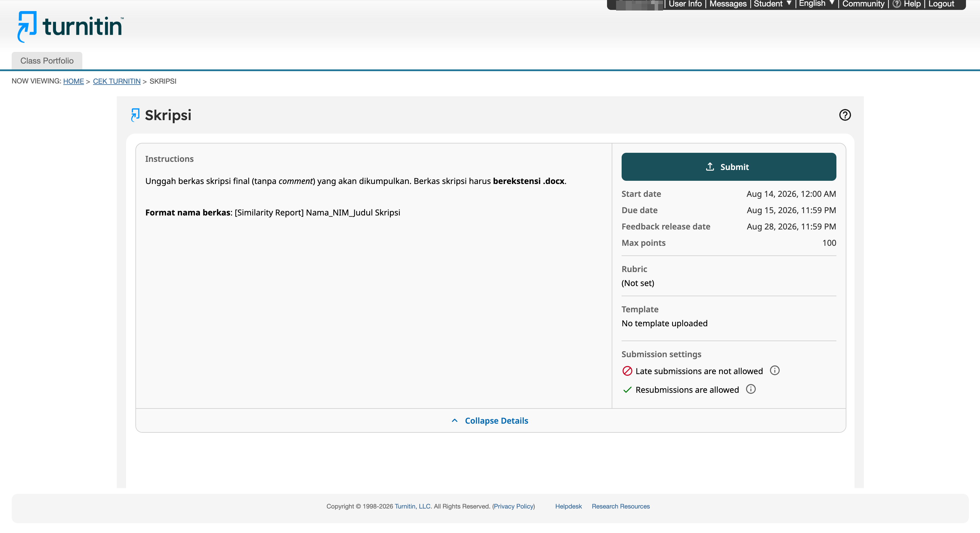Open the Turnitin, LLC footer link

coord(413,506)
